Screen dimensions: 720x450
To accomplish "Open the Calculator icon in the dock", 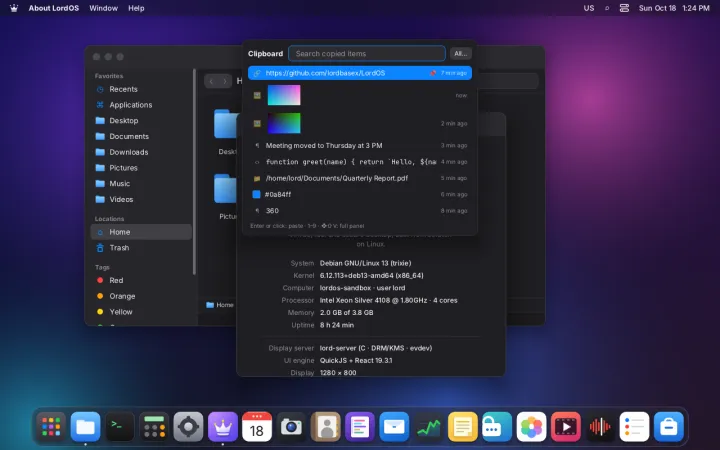I will pos(154,427).
